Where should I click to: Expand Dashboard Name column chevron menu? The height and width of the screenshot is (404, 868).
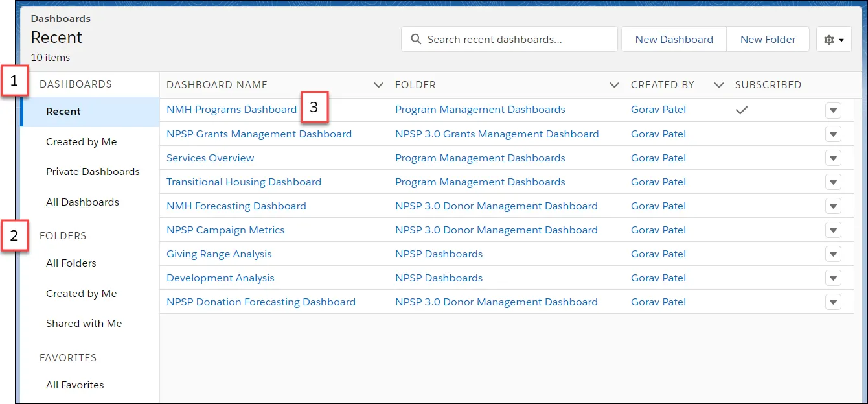tap(379, 85)
